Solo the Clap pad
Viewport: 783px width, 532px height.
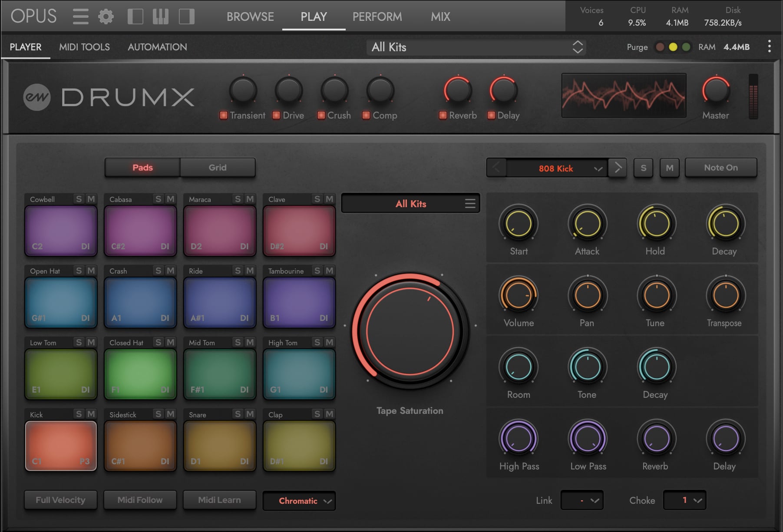pos(317,414)
